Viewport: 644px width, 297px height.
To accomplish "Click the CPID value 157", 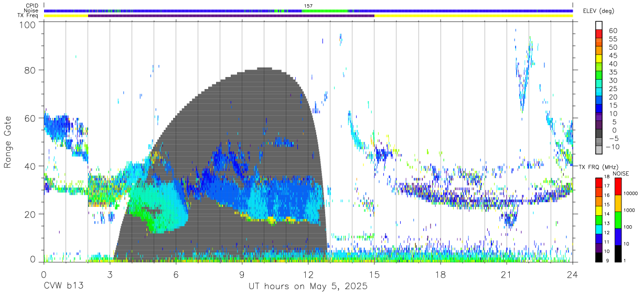I will [308, 6].
